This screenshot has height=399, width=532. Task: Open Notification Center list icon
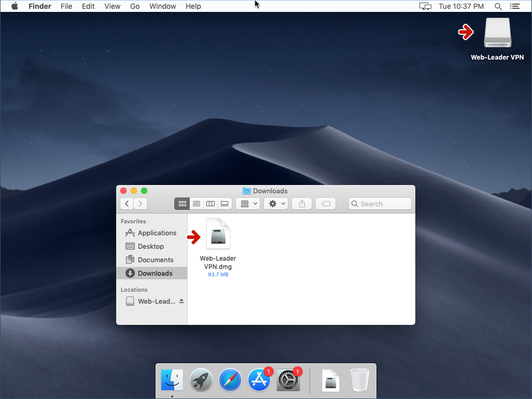click(x=515, y=6)
